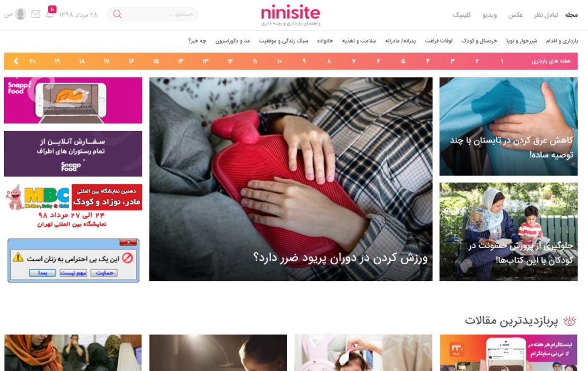Open the hot water bottle period article
The image size is (588, 371).
(x=291, y=179)
